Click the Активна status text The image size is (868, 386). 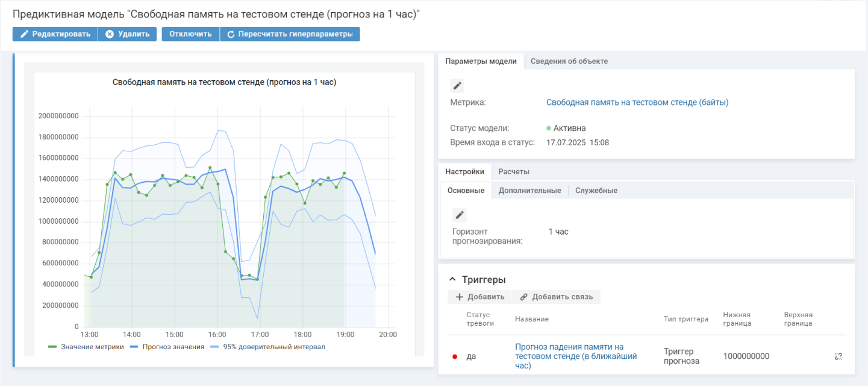570,128
